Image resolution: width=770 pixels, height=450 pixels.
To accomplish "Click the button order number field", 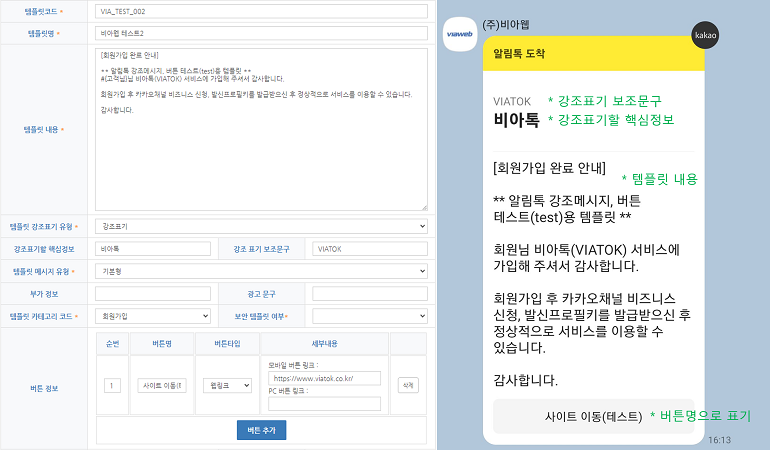I will pos(112,386).
